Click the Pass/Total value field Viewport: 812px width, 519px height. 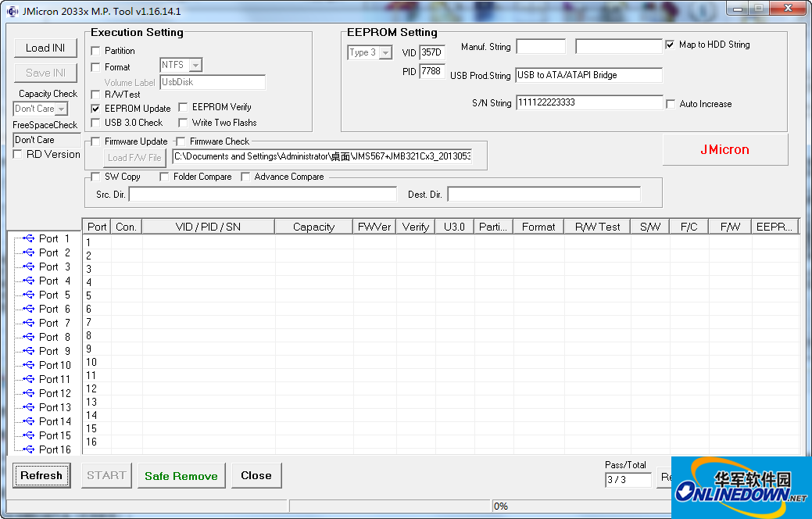pos(628,480)
